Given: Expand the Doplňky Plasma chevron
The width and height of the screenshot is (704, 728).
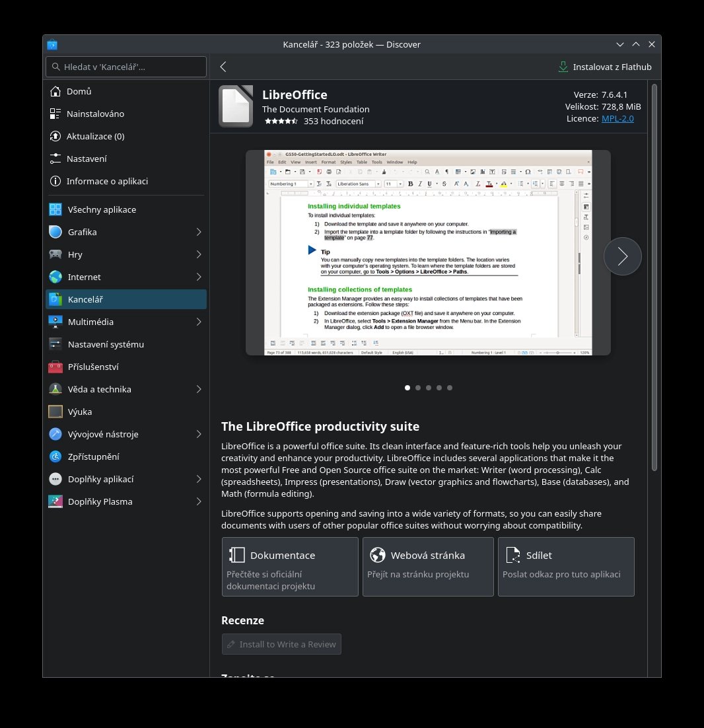Looking at the screenshot, I should (x=199, y=501).
